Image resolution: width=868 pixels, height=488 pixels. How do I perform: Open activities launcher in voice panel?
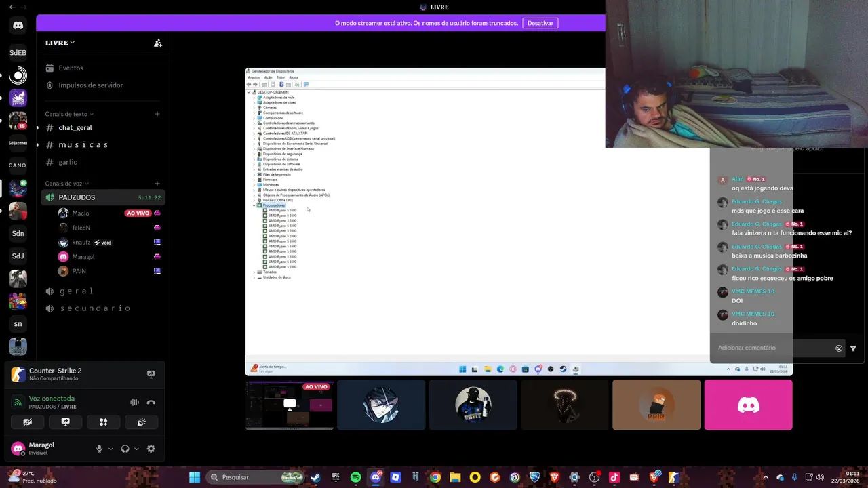tap(103, 422)
